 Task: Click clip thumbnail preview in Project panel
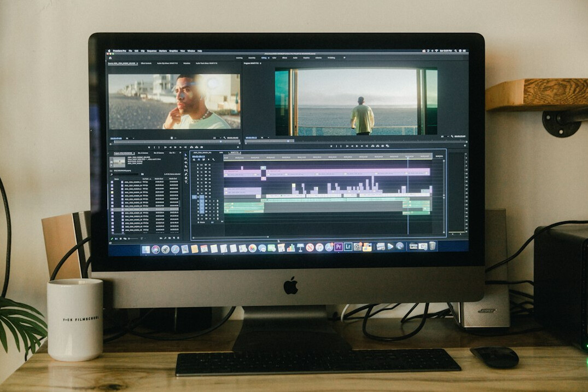[118, 162]
